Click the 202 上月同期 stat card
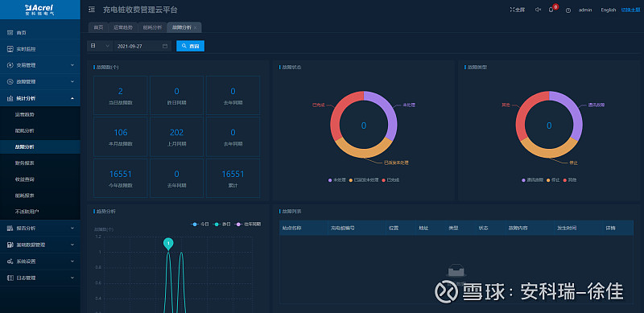Image resolution: width=644 pixels, height=313 pixels. [x=176, y=137]
